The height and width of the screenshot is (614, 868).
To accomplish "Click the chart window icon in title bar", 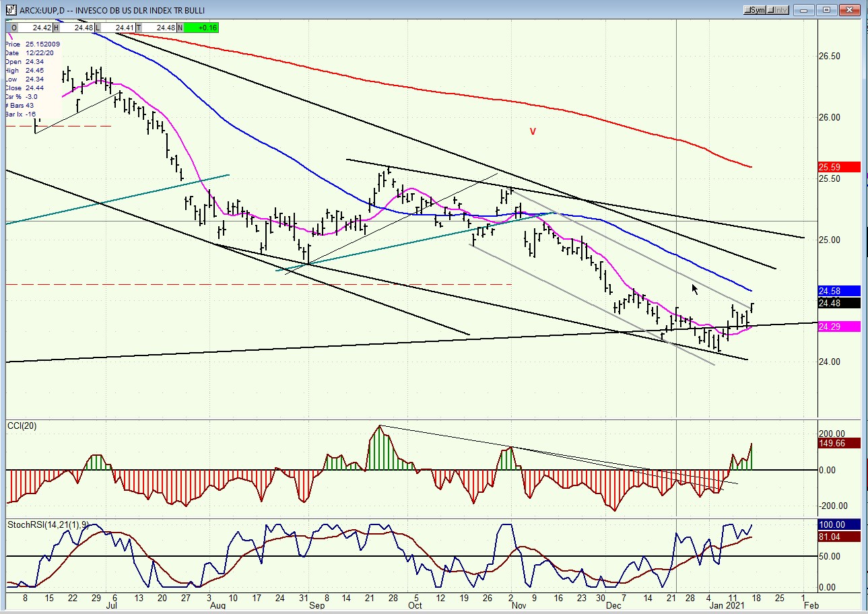I will click(x=10, y=10).
